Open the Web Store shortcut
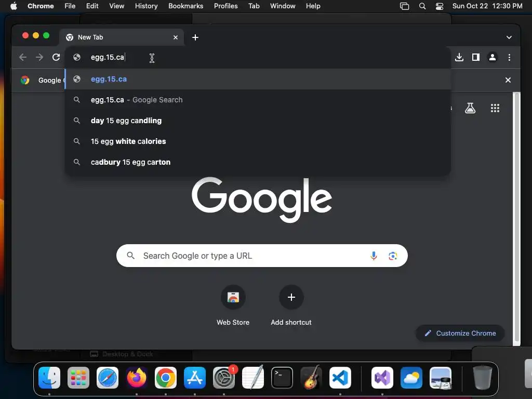532x399 pixels. pos(233,306)
